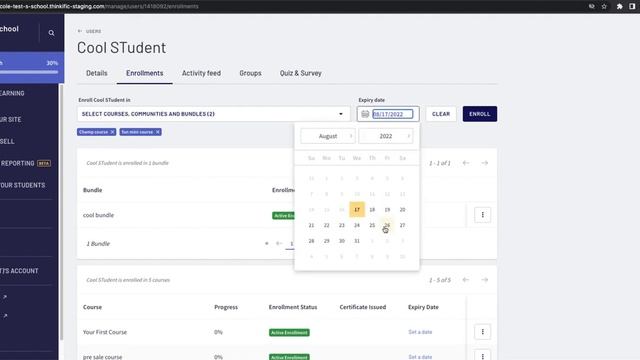Select August 19 in the calendar
The image size is (640, 360).
click(x=387, y=209)
